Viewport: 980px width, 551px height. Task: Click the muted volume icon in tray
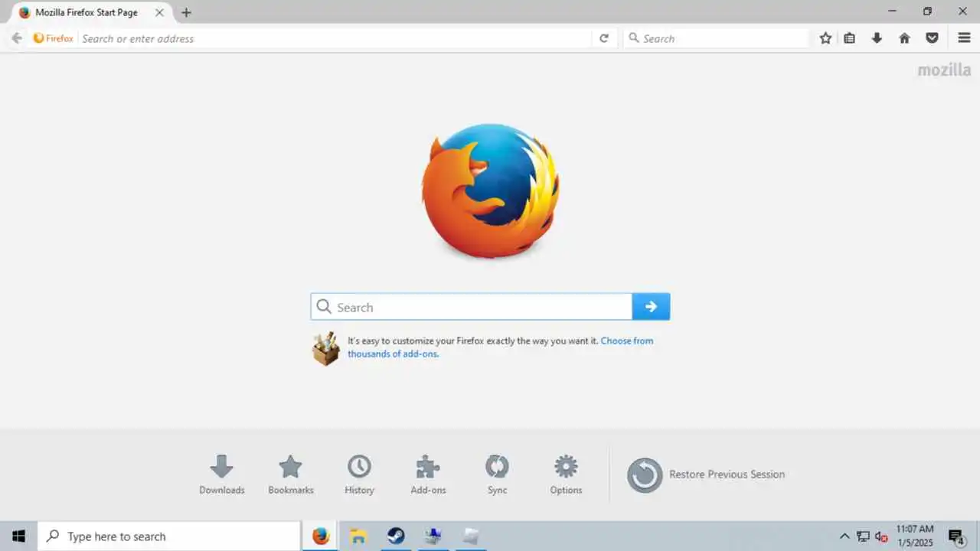point(881,536)
